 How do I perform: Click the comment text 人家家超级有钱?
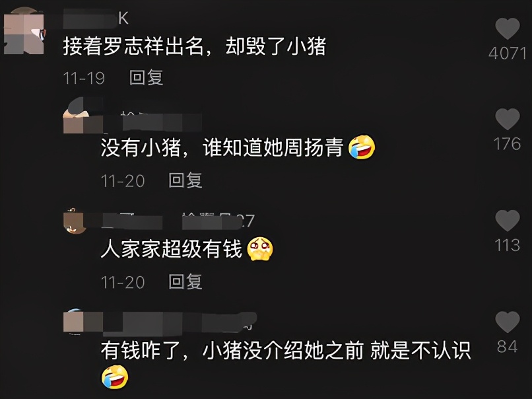point(172,249)
